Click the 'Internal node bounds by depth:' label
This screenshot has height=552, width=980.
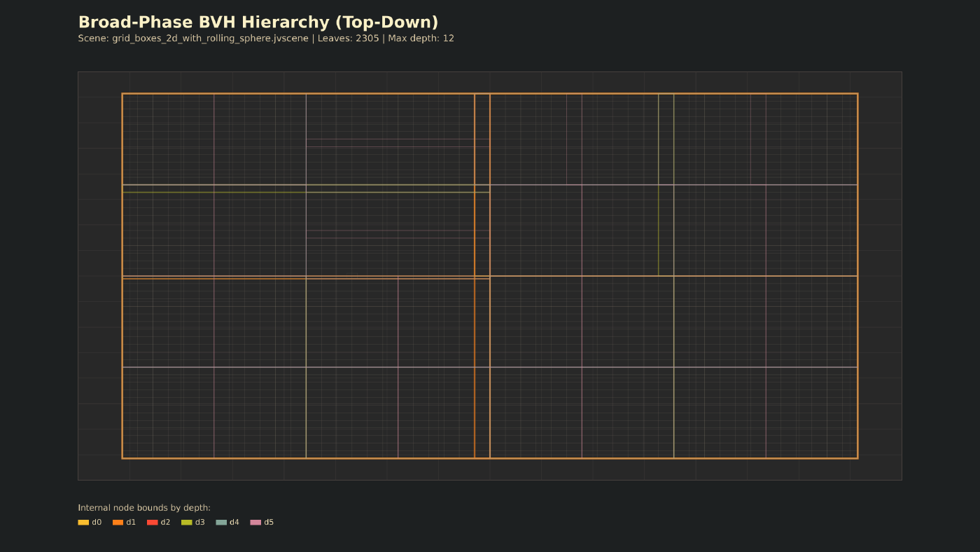coord(144,508)
